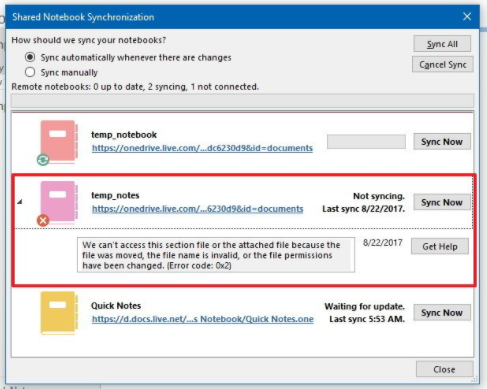Click the Cancel Sync button
487x389 pixels.
click(443, 64)
